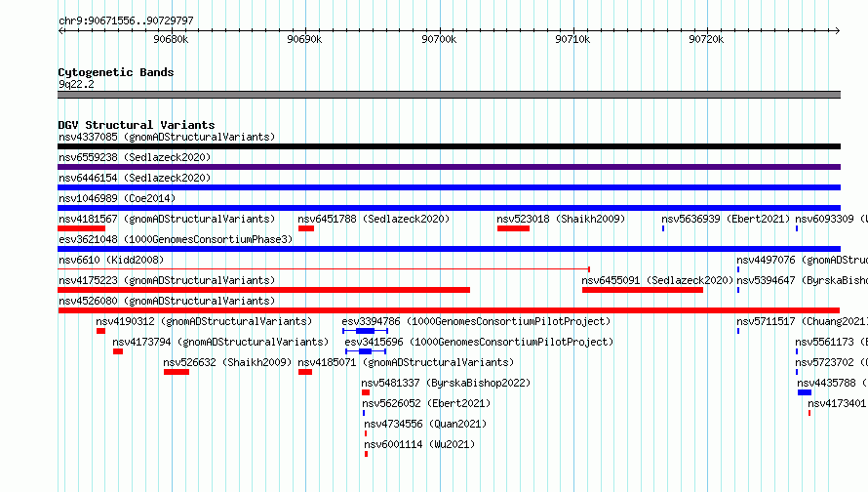Click nsv5561173 variant label
The image size is (868, 492).
831,342
